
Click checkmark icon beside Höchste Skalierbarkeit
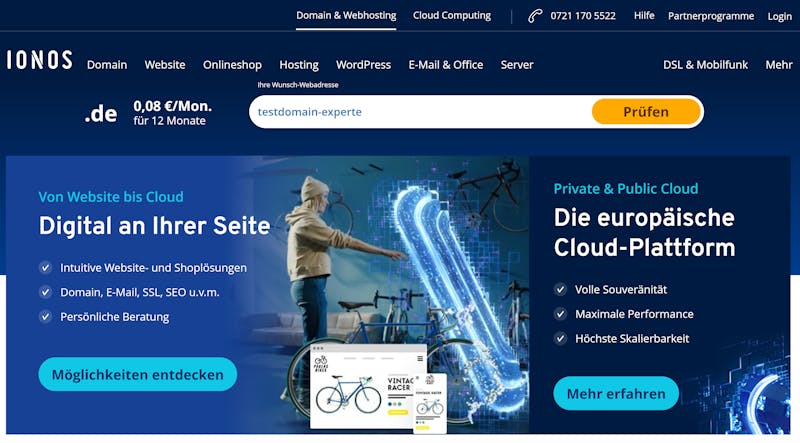(560, 338)
